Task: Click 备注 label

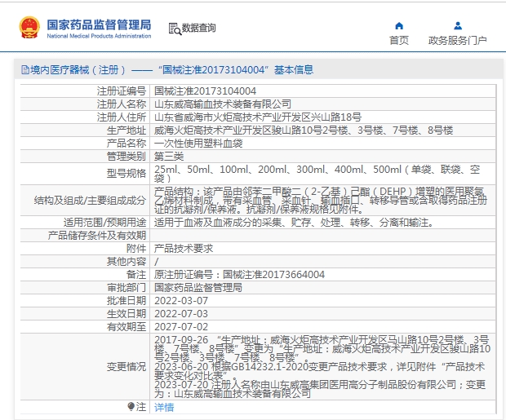Action: point(135,275)
